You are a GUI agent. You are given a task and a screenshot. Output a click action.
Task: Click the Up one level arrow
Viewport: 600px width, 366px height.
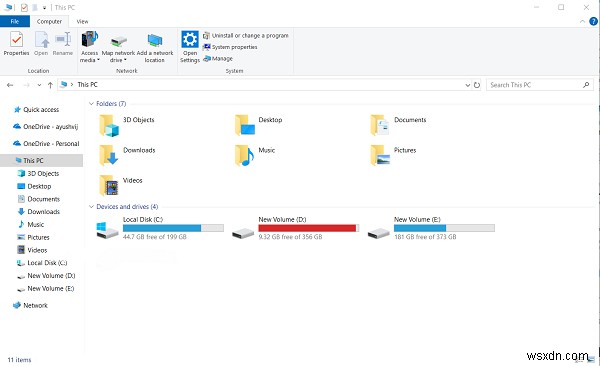(x=50, y=85)
